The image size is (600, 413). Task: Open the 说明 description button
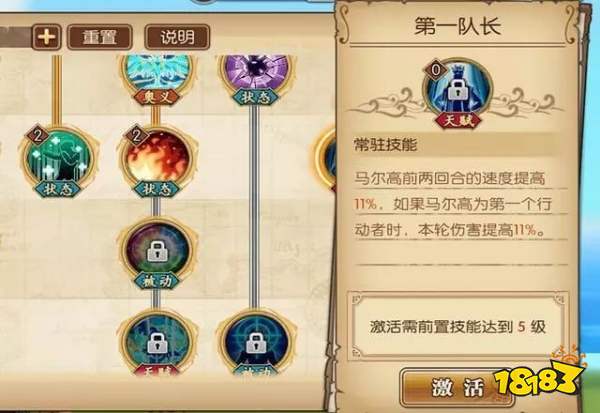pyautogui.click(x=177, y=37)
